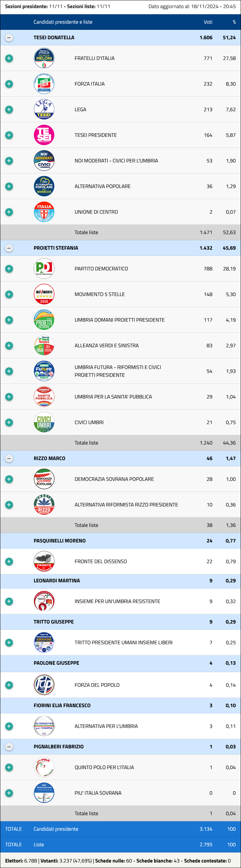Viewport: 241px width, 868px height.
Task: Click the Movimento 5 Stelle logo
Action: click(x=44, y=294)
